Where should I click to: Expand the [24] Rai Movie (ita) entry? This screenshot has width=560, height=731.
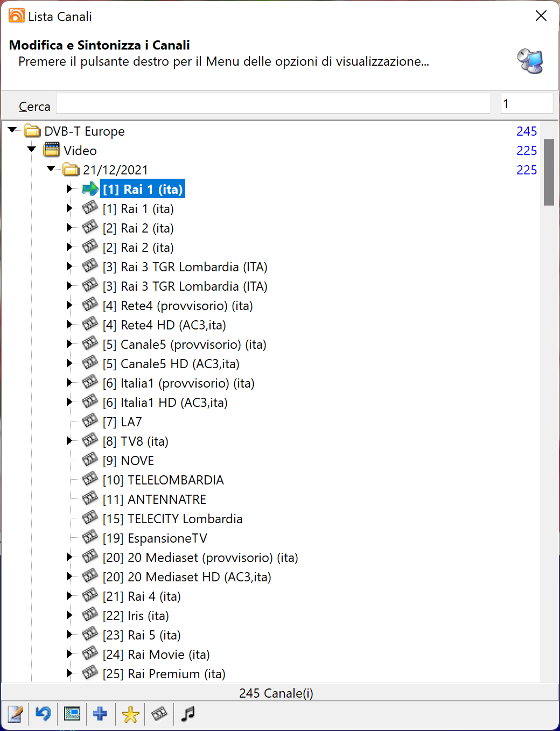69,654
